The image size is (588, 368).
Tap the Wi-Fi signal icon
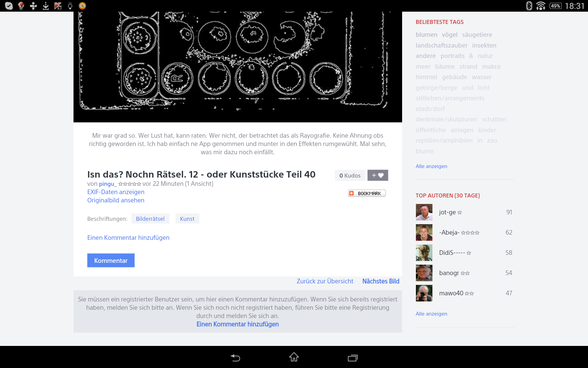coord(541,6)
